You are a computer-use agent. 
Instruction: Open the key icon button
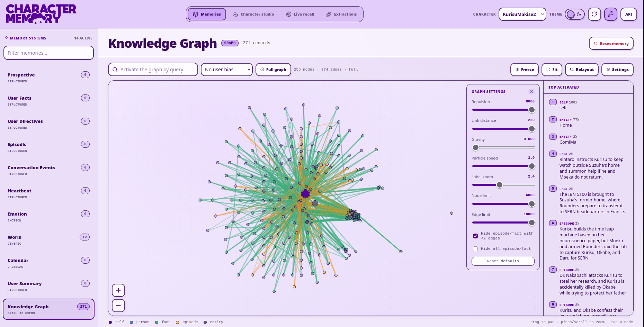tap(611, 14)
